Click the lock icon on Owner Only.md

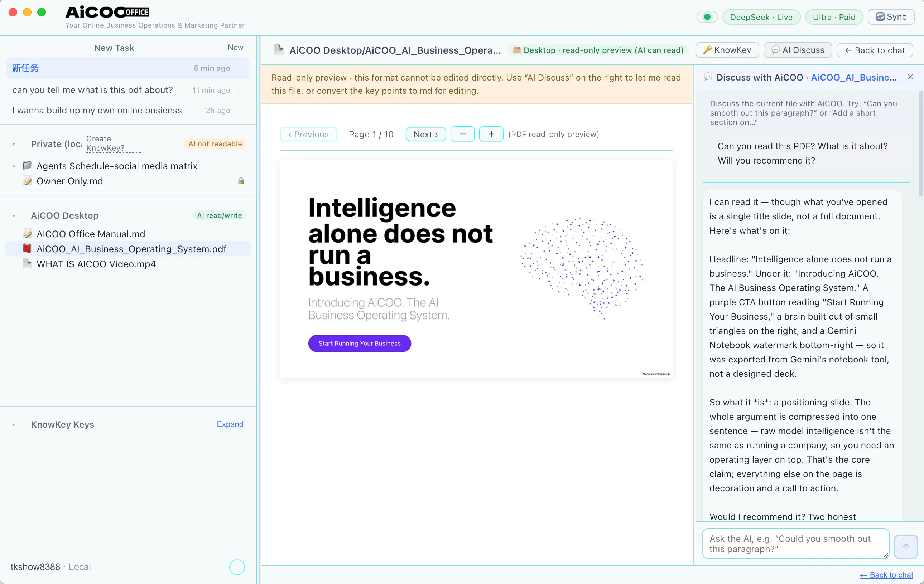tap(241, 181)
